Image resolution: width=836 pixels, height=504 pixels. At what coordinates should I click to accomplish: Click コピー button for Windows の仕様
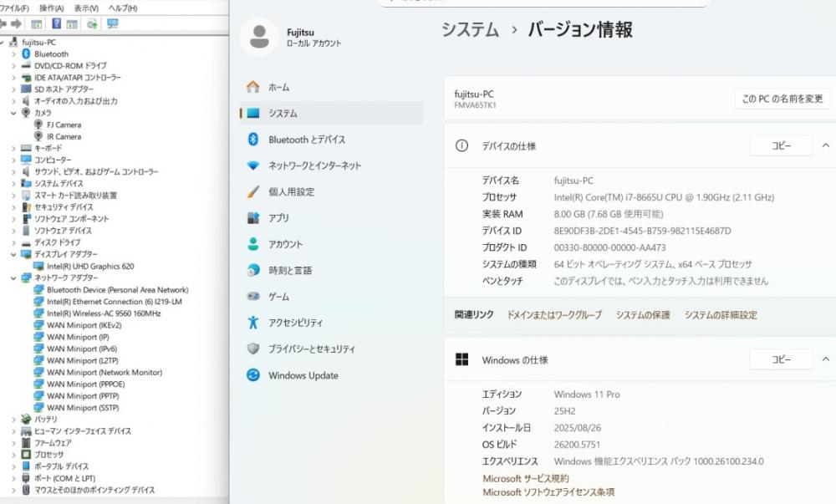(x=781, y=359)
